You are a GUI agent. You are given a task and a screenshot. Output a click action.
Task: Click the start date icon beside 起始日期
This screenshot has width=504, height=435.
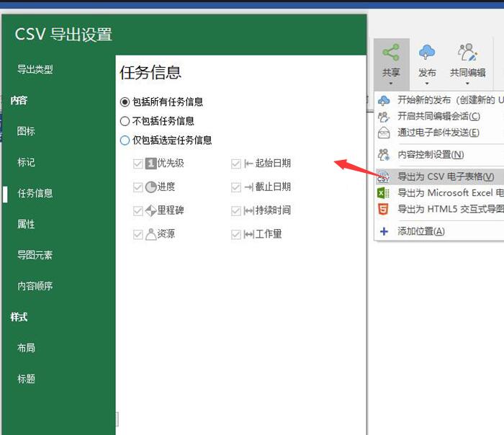coord(248,163)
